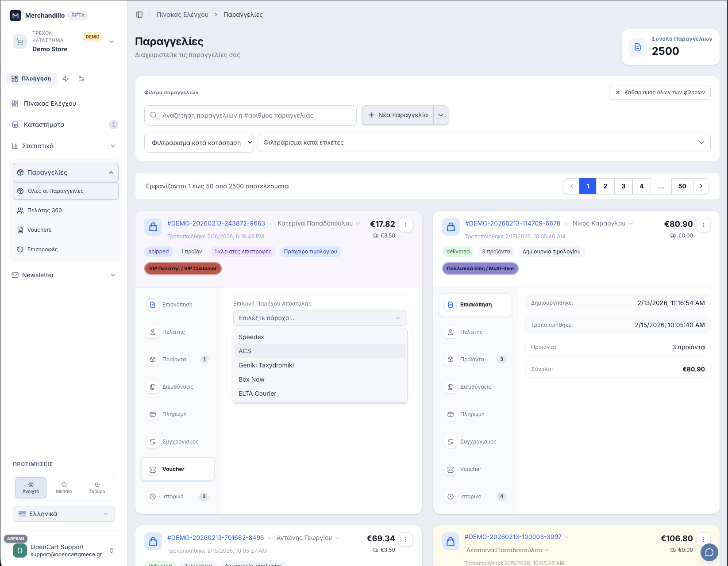Screen dimensions: 728x566
Task: Open the sliders settings icon in sidebar
Action: [x=81, y=79]
